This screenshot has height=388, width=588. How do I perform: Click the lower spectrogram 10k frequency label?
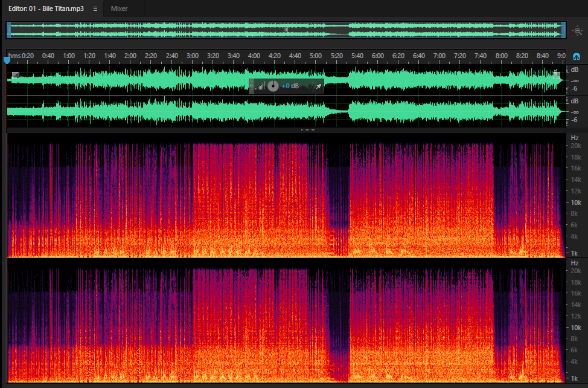[x=576, y=328]
